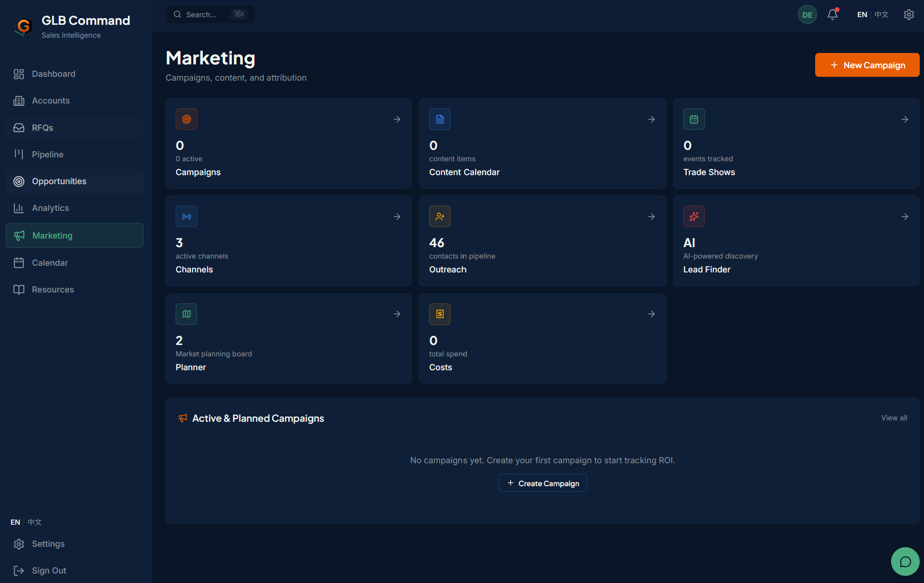Image resolution: width=924 pixels, height=583 pixels.
Task: Click the New Campaign button
Action: pyautogui.click(x=867, y=65)
